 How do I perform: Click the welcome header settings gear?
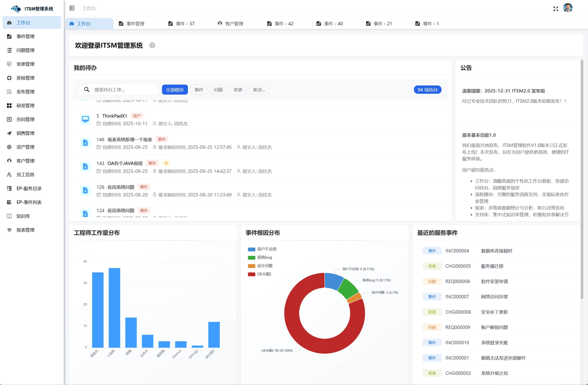(152, 45)
